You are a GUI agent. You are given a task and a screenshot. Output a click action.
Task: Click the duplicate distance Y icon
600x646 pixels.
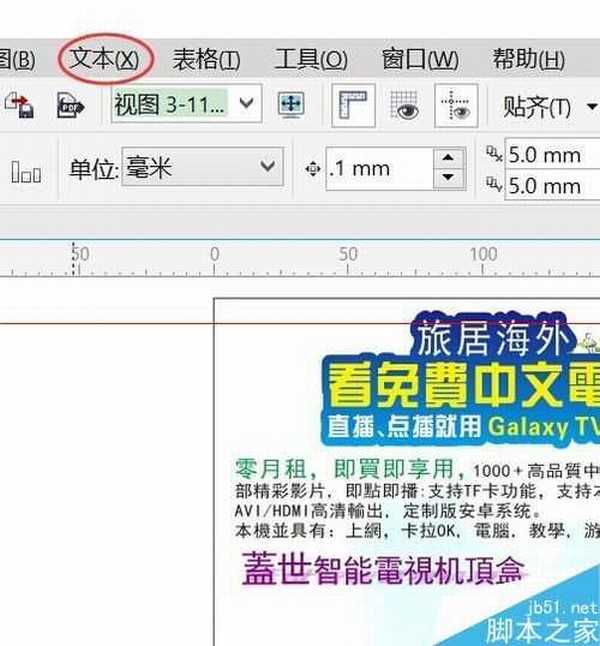[x=494, y=185]
